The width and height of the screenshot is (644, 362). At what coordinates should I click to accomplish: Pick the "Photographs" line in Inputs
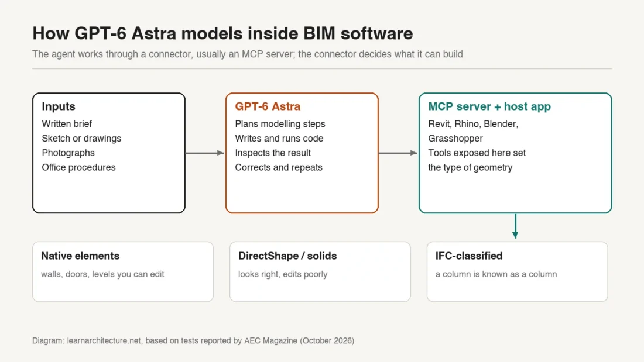click(68, 153)
